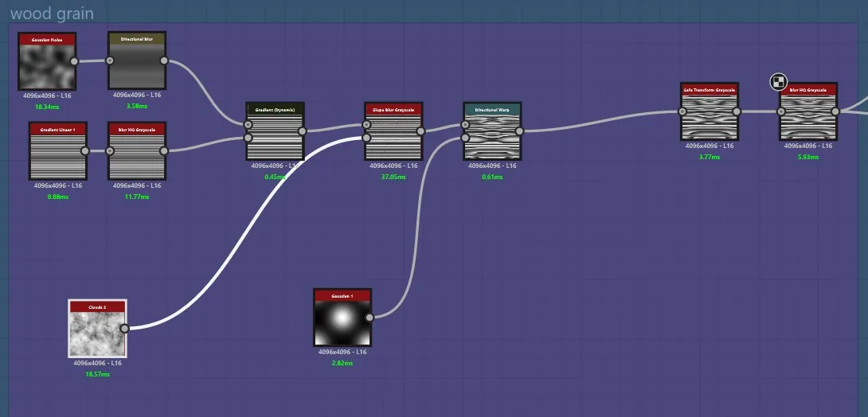Select the Blur HQ Grayscale node showing 5.93ms

(808, 111)
